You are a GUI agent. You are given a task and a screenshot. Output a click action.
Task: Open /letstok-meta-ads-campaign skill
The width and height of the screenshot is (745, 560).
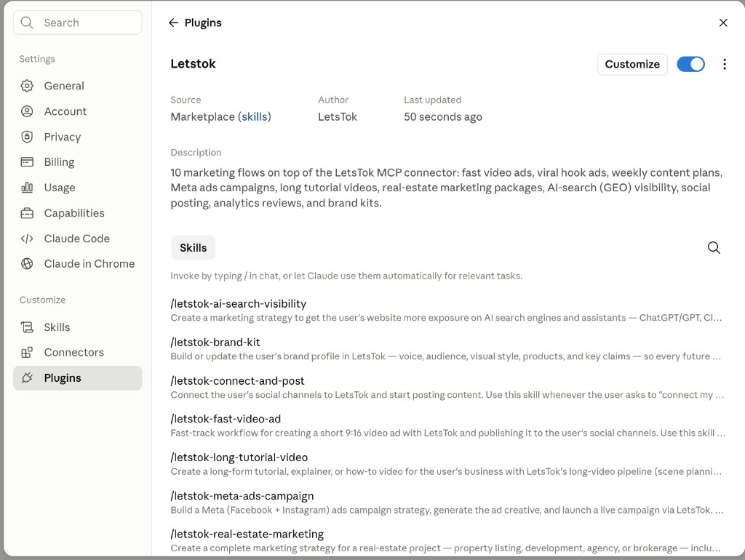(447, 503)
